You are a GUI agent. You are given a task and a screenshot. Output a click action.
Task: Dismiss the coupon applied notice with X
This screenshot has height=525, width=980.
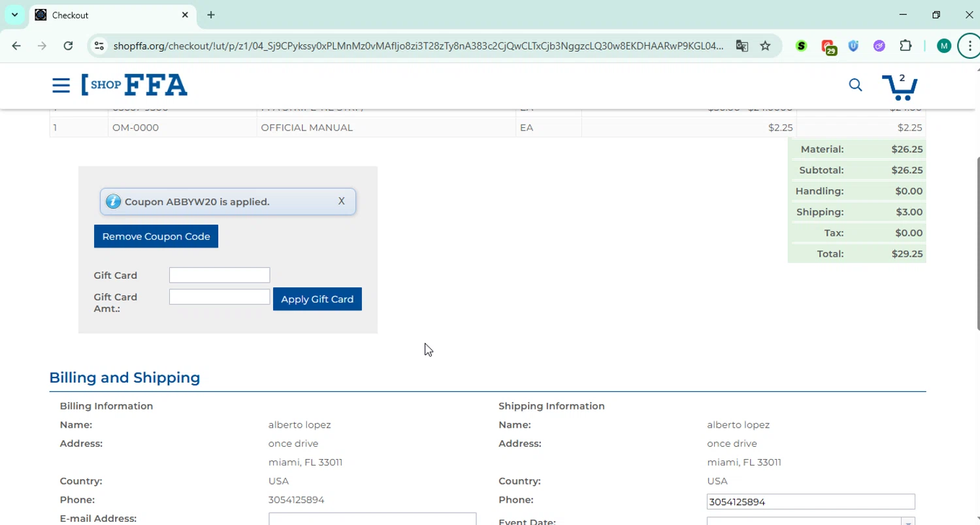coord(341,201)
